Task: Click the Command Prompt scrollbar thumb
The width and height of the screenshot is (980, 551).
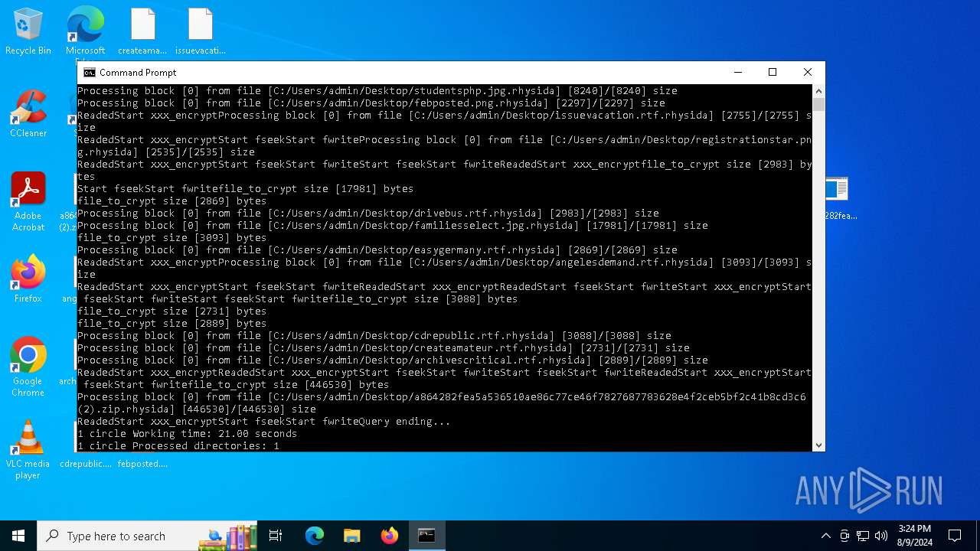Action: point(818,105)
